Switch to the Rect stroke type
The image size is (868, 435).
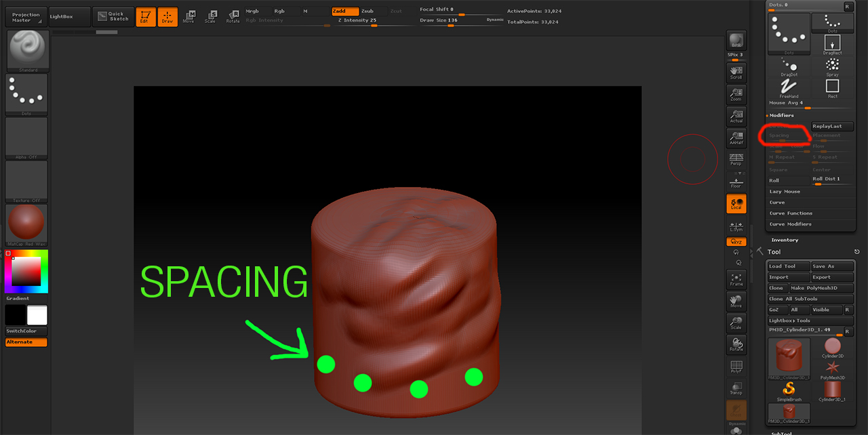[832, 87]
